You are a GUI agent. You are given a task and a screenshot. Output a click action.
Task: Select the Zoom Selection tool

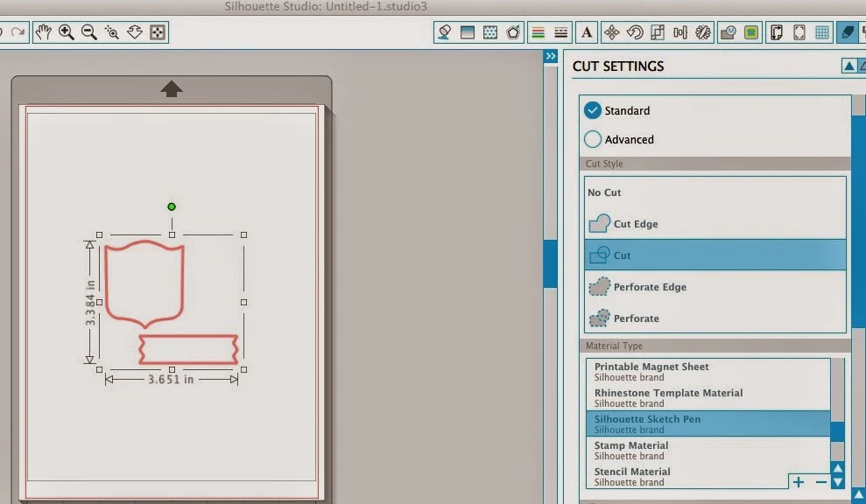tap(111, 32)
